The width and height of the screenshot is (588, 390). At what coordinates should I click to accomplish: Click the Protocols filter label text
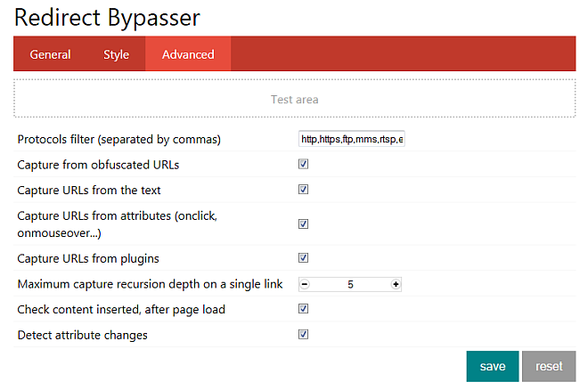(118, 140)
